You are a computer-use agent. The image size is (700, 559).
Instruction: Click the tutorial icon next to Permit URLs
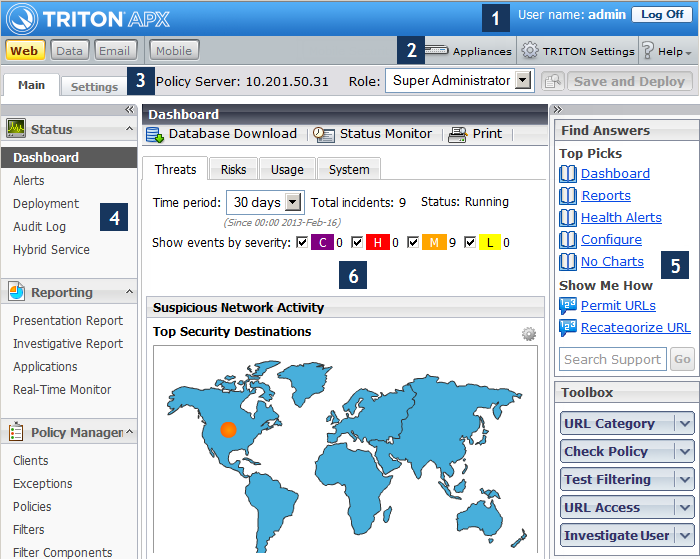(x=568, y=306)
